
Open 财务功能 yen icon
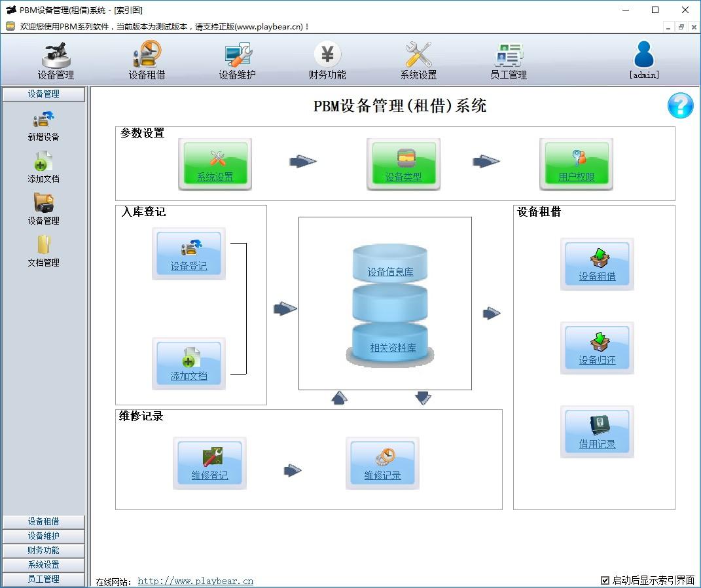pos(327,61)
